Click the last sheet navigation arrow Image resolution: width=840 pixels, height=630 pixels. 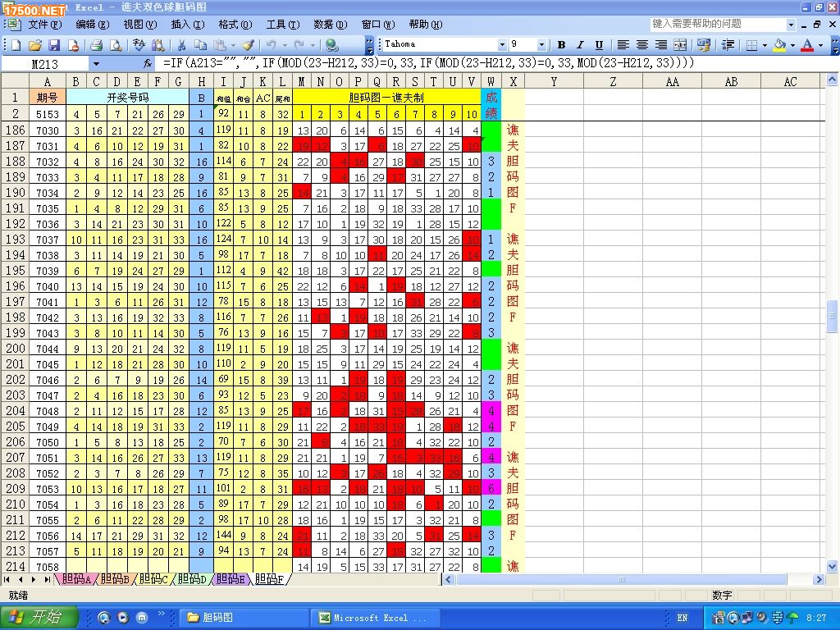coord(47,580)
